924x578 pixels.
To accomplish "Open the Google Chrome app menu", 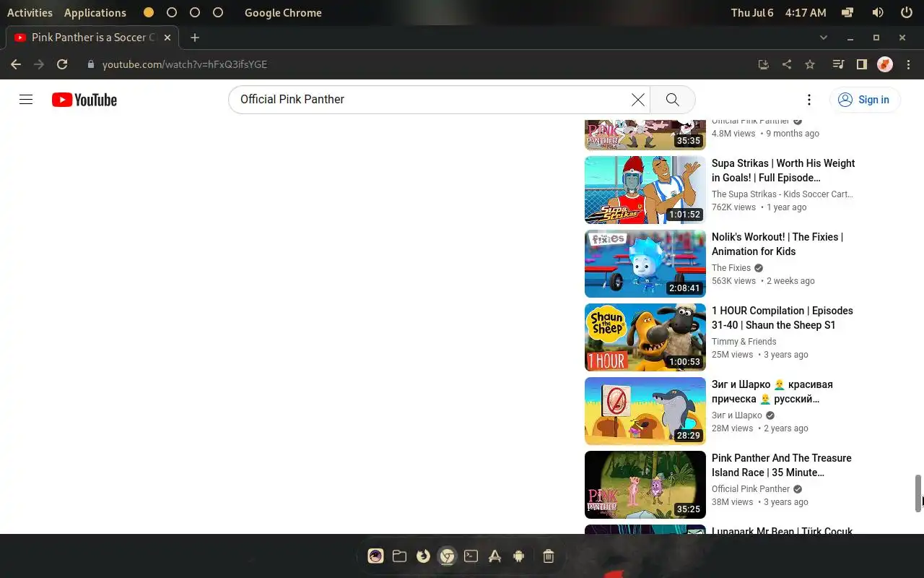I will (x=283, y=12).
